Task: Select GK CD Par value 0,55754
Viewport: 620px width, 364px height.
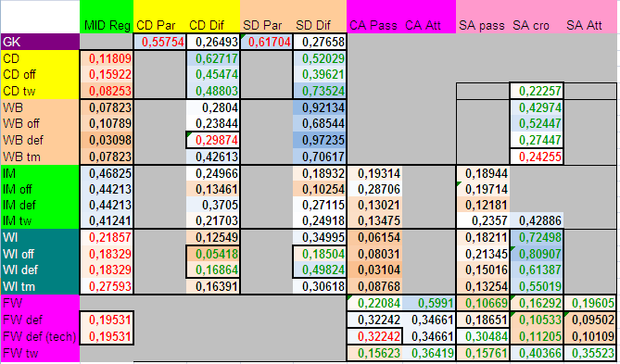Action: click(x=159, y=42)
